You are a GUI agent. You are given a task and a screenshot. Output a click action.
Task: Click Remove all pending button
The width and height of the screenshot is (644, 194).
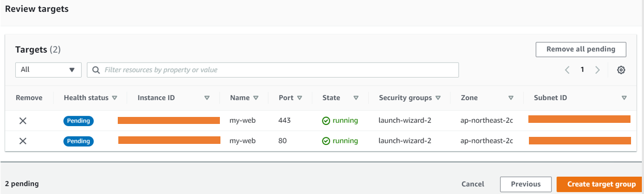pos(581,49)
